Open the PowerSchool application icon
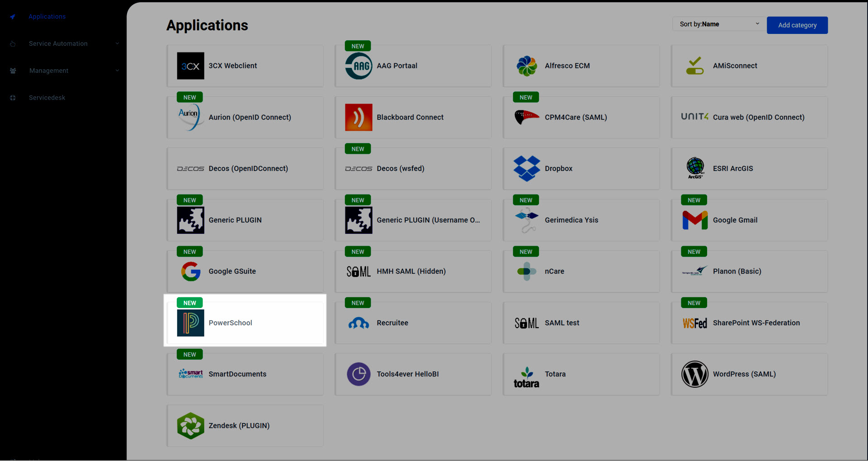868x461 pixels. point(190,323)
